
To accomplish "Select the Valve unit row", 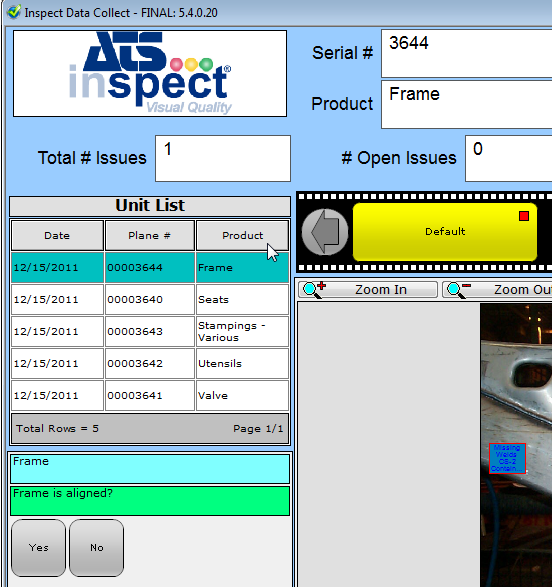I will (150, 395).
